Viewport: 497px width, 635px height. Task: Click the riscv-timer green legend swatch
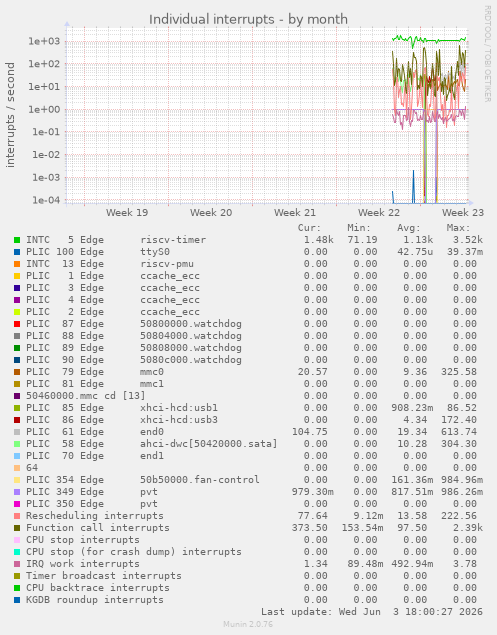(x=17, y=240)
